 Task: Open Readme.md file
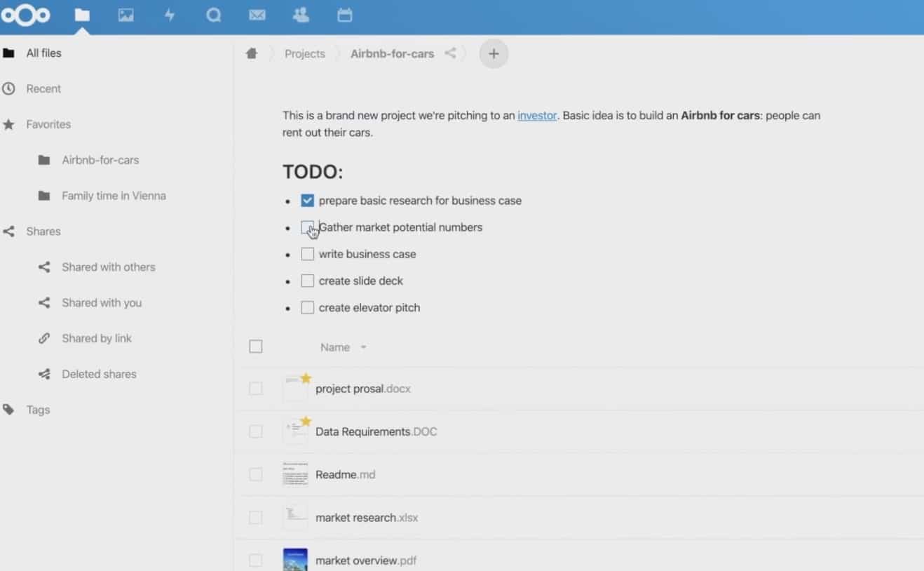[x=346, y=475]
